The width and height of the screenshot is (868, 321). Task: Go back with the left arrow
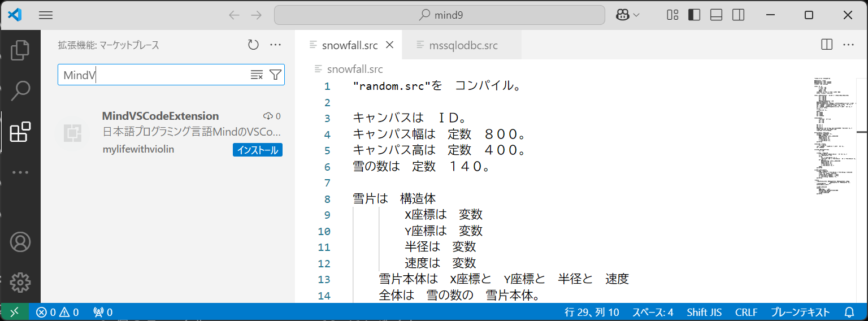pyautogui.click(x=234, y=15)
